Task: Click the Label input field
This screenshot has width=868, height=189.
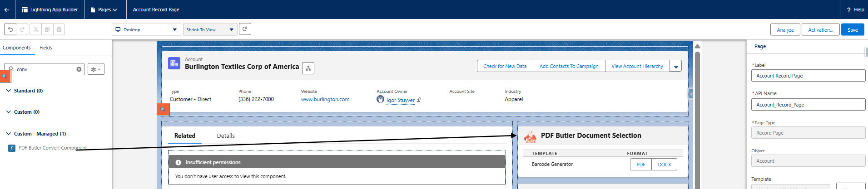Action: [x=808, y=76]
